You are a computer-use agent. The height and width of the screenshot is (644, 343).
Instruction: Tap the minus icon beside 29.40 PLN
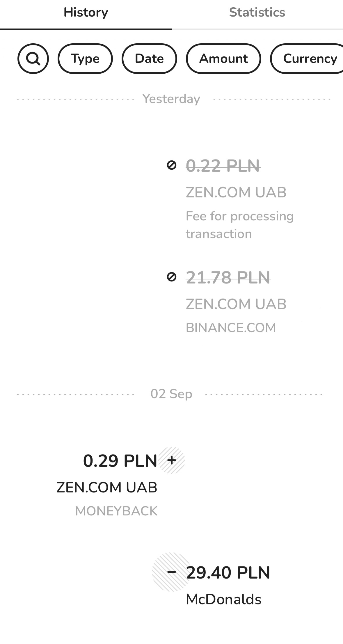172,572
